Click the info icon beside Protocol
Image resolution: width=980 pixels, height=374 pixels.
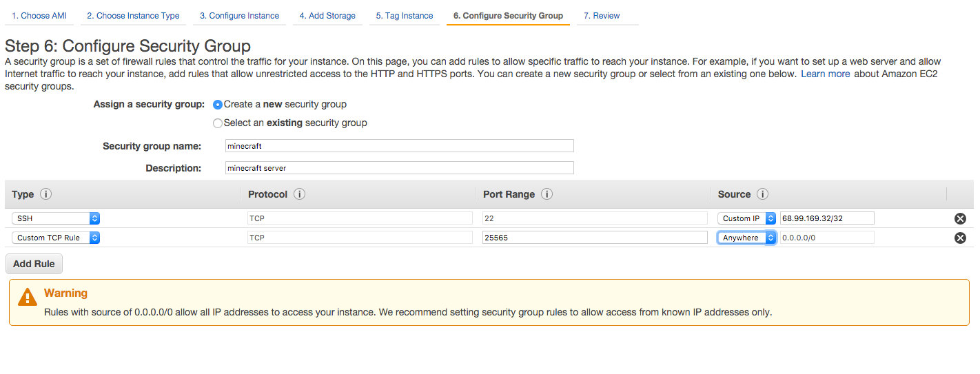(300, 194)
